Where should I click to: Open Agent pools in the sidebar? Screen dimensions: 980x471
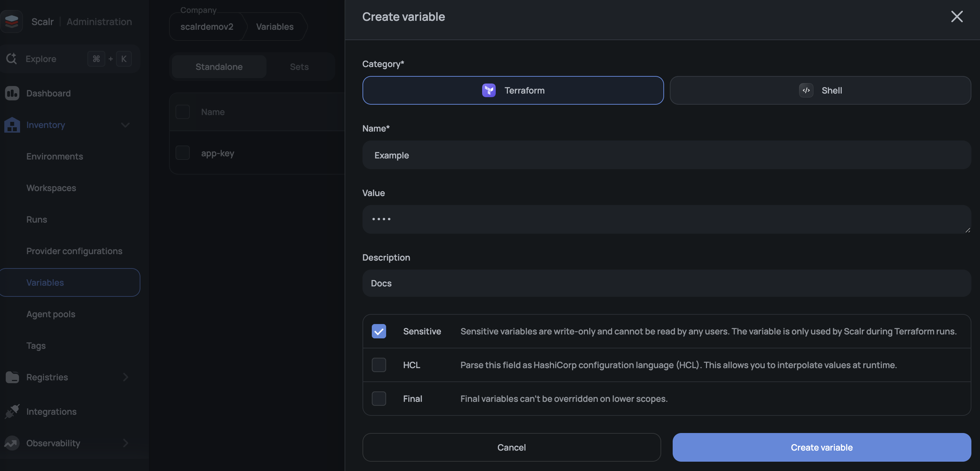tap(51, 314)
